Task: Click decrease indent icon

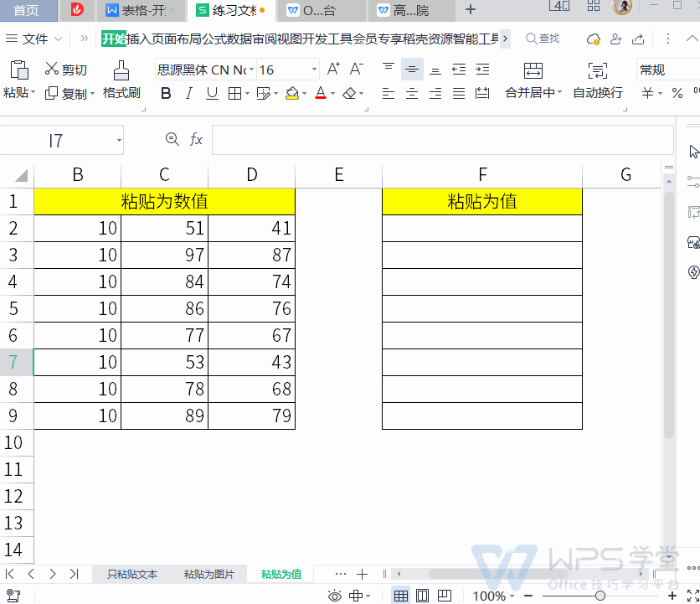Action: (459, 70)
